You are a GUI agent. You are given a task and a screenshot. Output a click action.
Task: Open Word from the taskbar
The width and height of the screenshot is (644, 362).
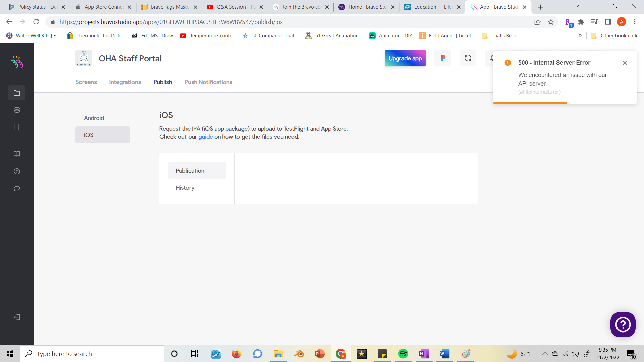coord(444,354)
